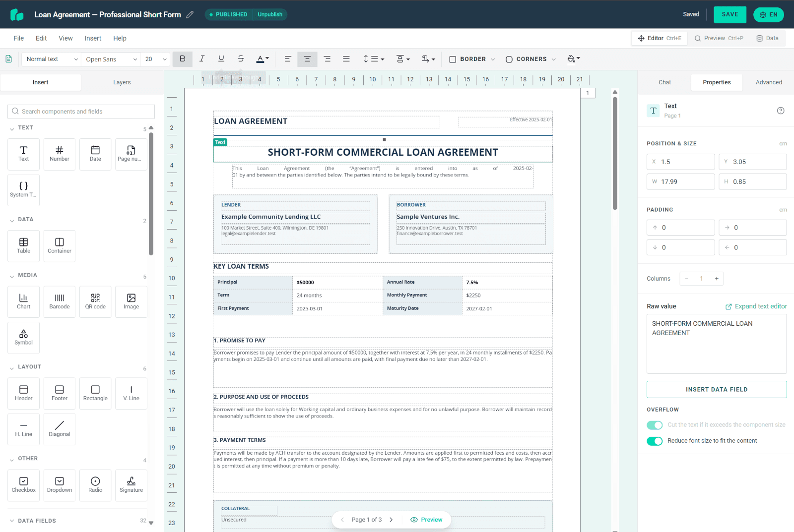Insert a Barcode component

60,302
